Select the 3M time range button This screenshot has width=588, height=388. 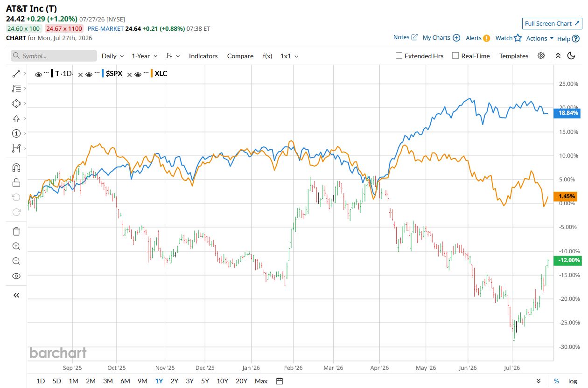[108, 381]
